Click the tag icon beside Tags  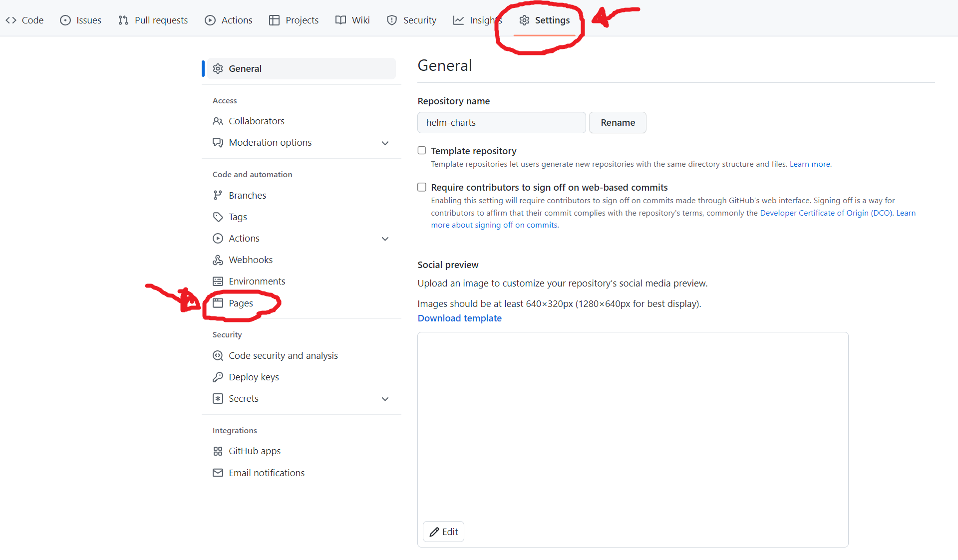pos(218,217)
